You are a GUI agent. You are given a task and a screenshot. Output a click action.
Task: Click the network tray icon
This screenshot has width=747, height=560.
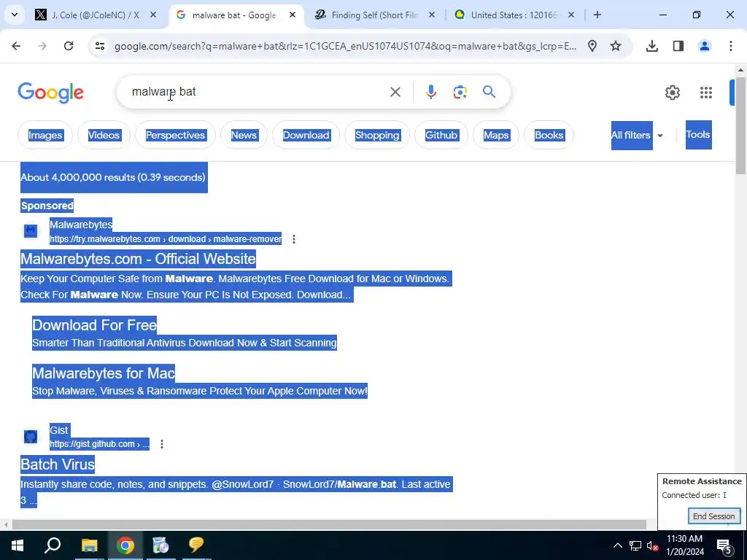pyautogui.click(x=635, y=545)
